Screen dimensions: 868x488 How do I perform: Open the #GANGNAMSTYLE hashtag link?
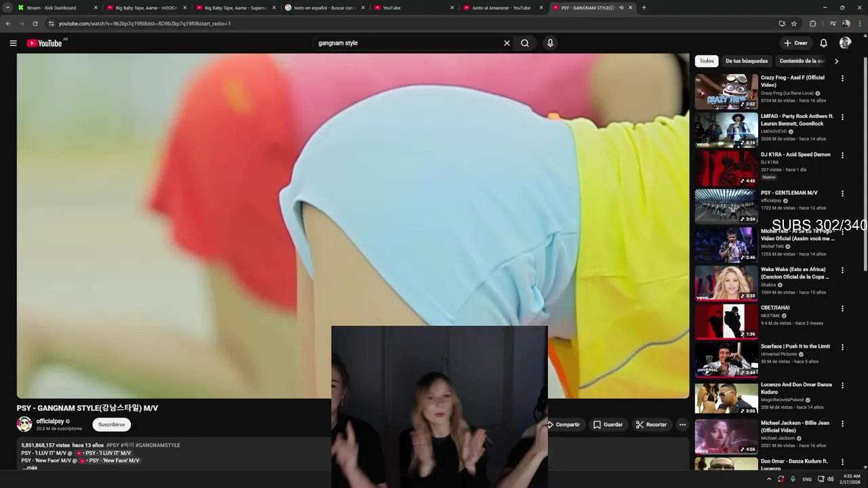pyautogui.click(x=158, y=445)
